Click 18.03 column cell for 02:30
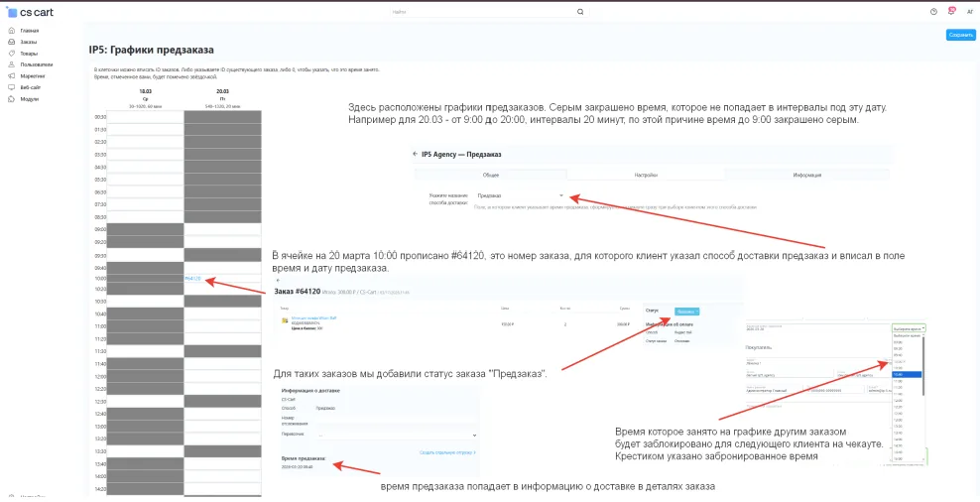Image resolution: width=980 pixels, height=502 pixels. (x=145, y=142)
